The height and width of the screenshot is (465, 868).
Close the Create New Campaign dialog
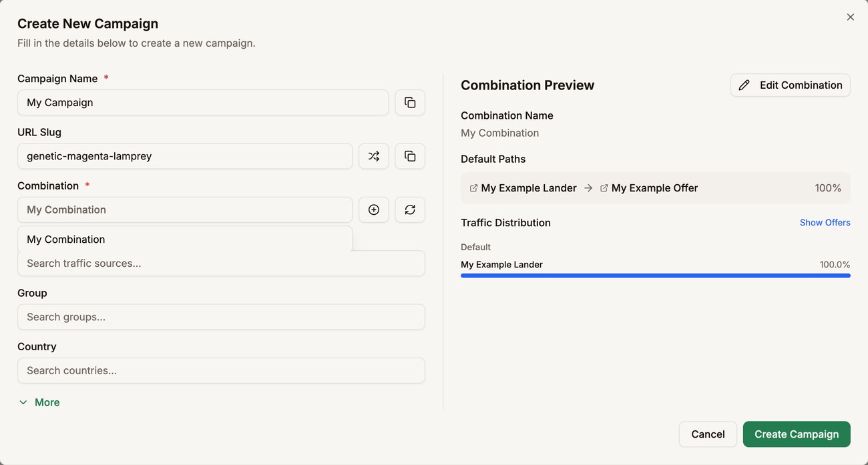pos(850,17)
